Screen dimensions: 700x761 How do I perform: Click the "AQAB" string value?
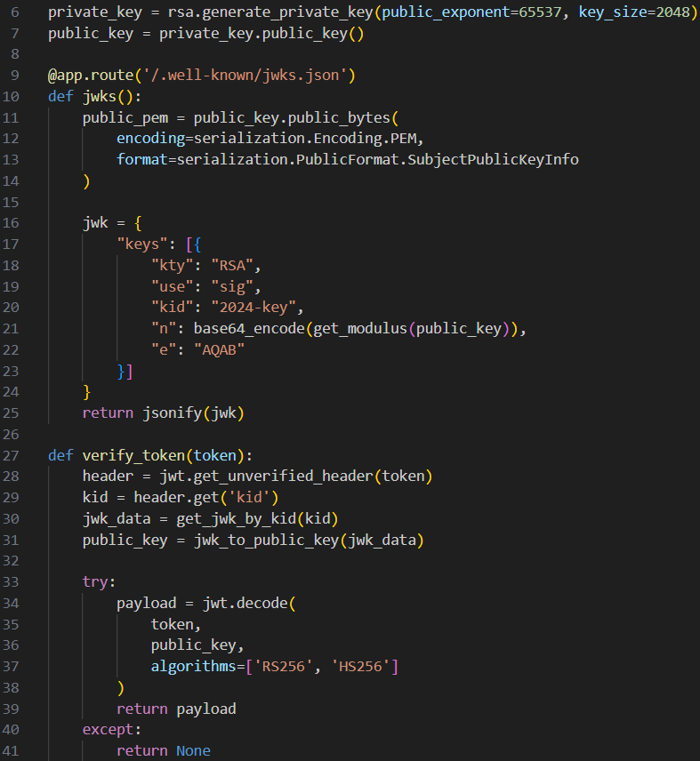[219, 350]
